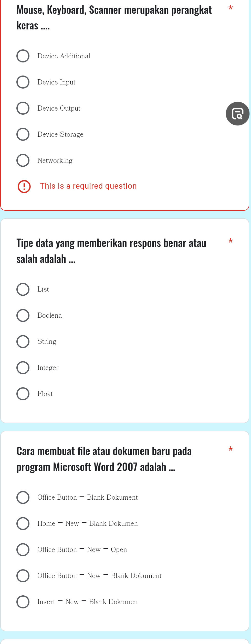Screen dimensions: 251x644
Task: Pick "Float" as the answer
Action: point(23,394)
